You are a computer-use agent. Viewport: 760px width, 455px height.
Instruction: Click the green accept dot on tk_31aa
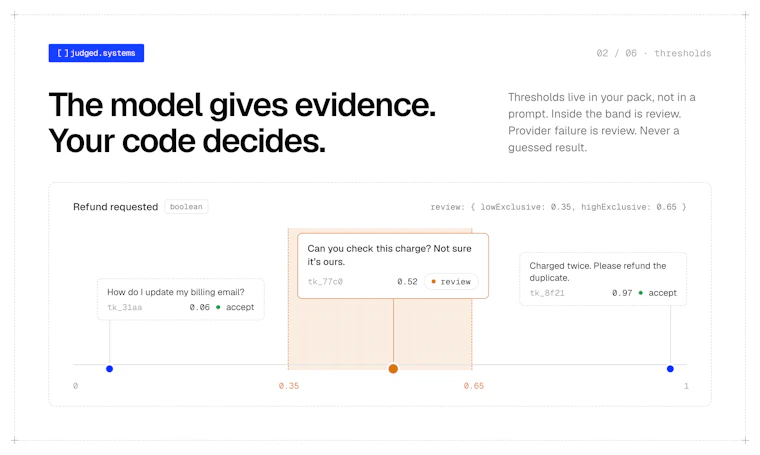coord(218,307)
